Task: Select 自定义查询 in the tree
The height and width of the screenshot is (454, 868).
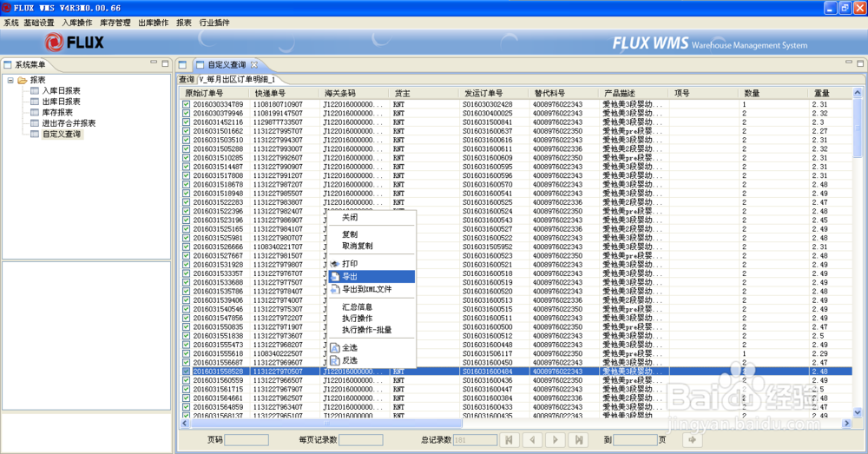Action: pos(62,134)
